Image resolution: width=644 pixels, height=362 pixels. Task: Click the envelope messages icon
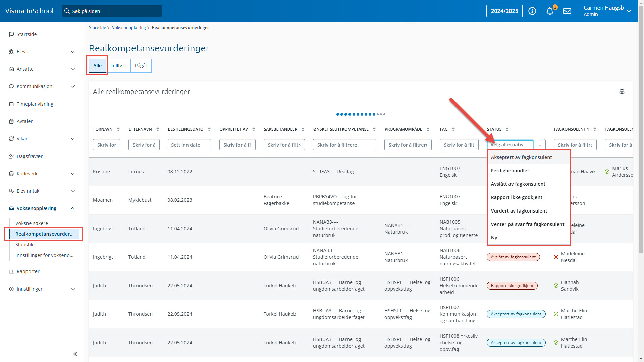coord(567,11)
